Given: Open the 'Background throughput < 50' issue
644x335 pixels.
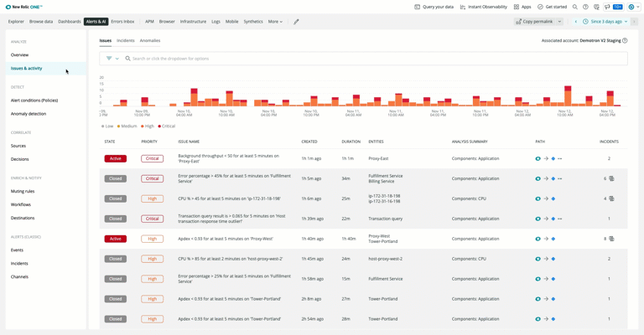Looking at the screenshot, I should click(x=228, y=158).
